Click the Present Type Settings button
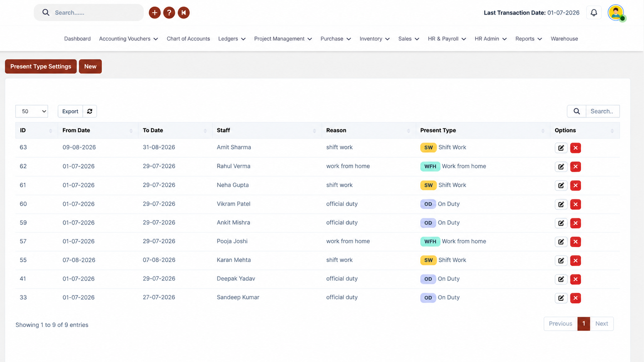The width and height of the screenshot is (644, 362). click(x=41, y=66)
